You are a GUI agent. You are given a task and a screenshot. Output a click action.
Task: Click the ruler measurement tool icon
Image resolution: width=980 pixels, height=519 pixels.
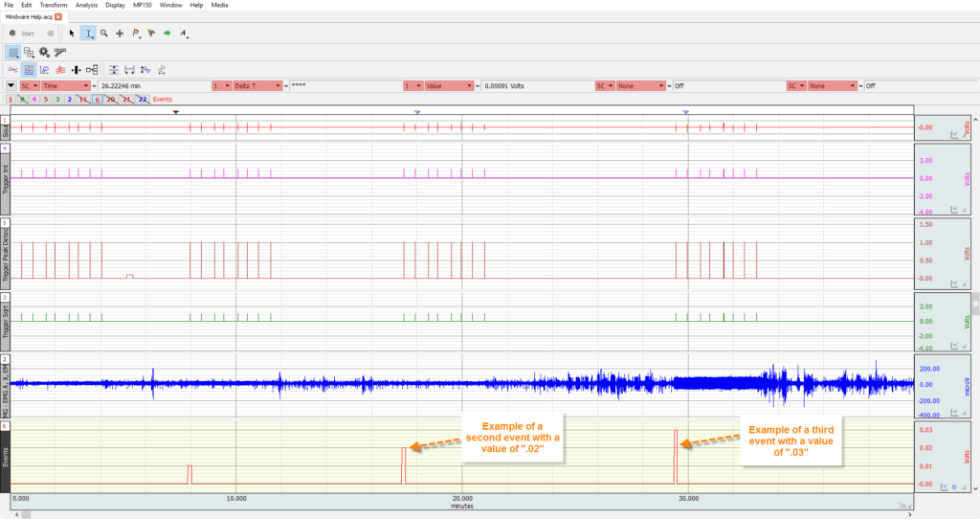point(60,53)
